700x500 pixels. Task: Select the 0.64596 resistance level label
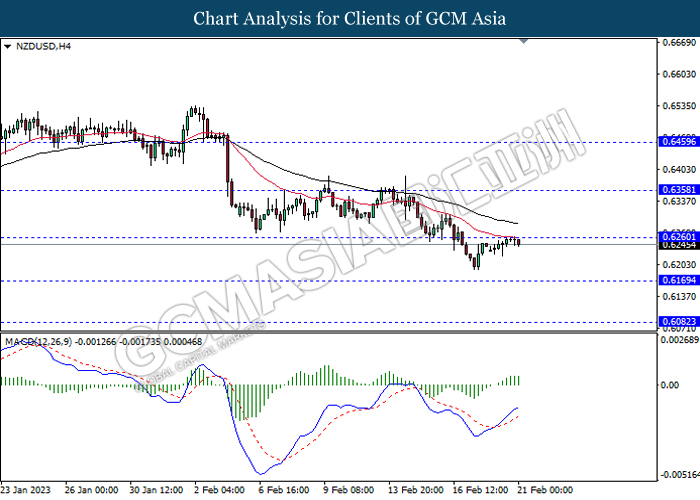click(679, 142)
